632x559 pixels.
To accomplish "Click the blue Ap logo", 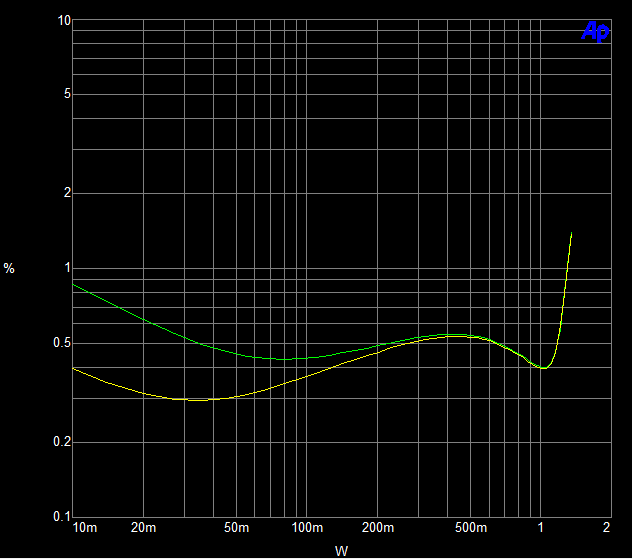I will tap(595, 31).
